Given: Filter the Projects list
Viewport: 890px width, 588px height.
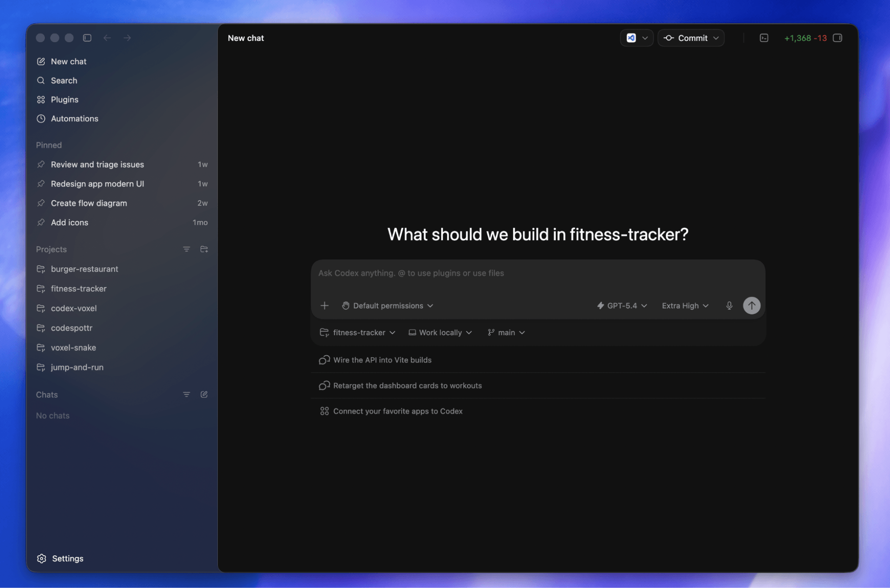Looking at the screenshot, I should point(186,249).
